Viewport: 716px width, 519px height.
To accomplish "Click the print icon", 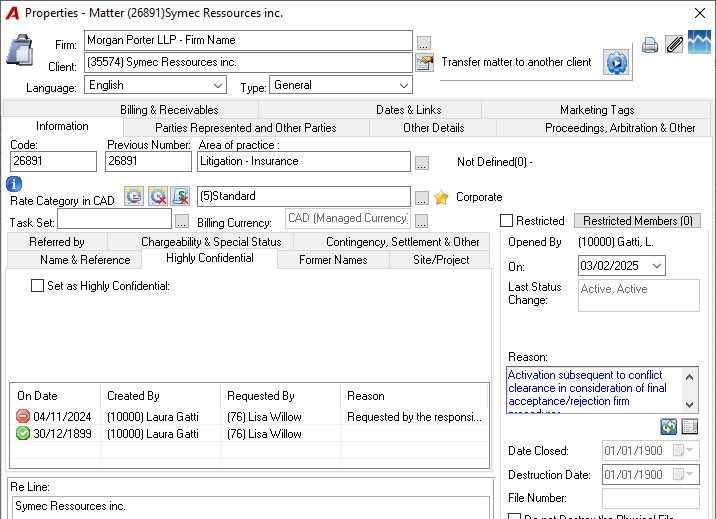I will pyautogui.click(x=649, y=45).
